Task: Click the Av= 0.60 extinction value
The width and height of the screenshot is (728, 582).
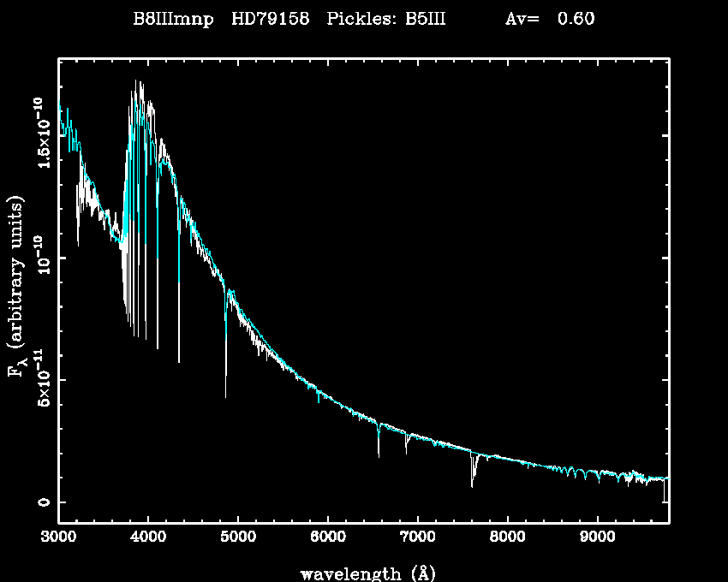Action: [x=549, y=20]
